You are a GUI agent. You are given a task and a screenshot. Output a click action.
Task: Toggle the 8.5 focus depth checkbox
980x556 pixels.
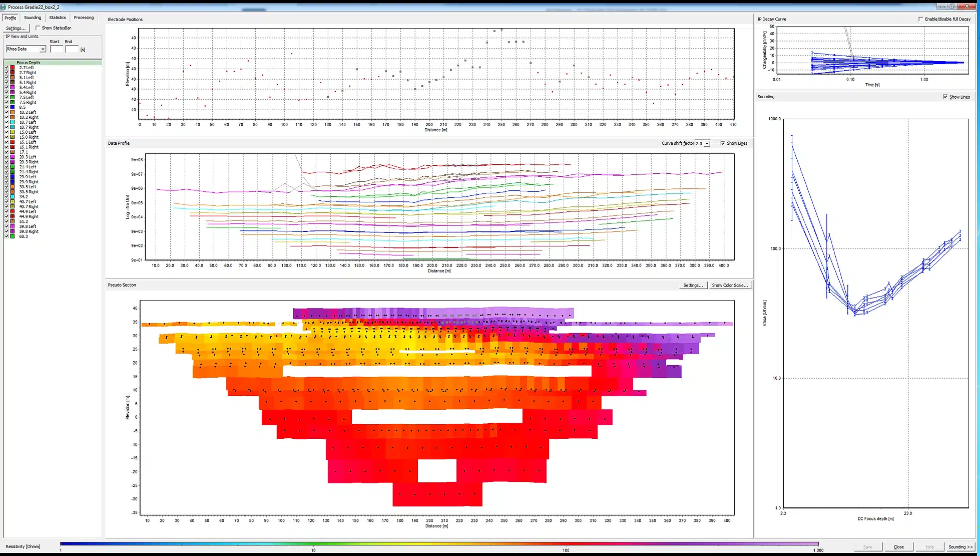pos(7,107)
